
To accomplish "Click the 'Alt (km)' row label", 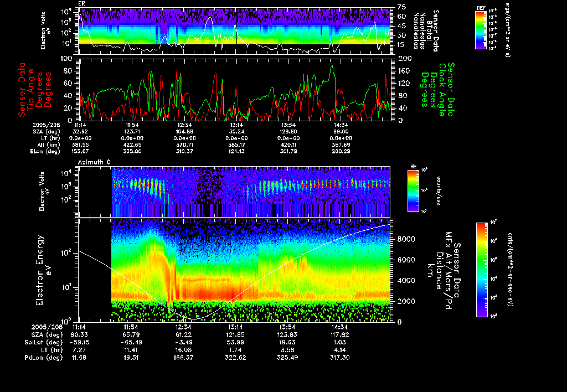I will (x=49, y=145).
